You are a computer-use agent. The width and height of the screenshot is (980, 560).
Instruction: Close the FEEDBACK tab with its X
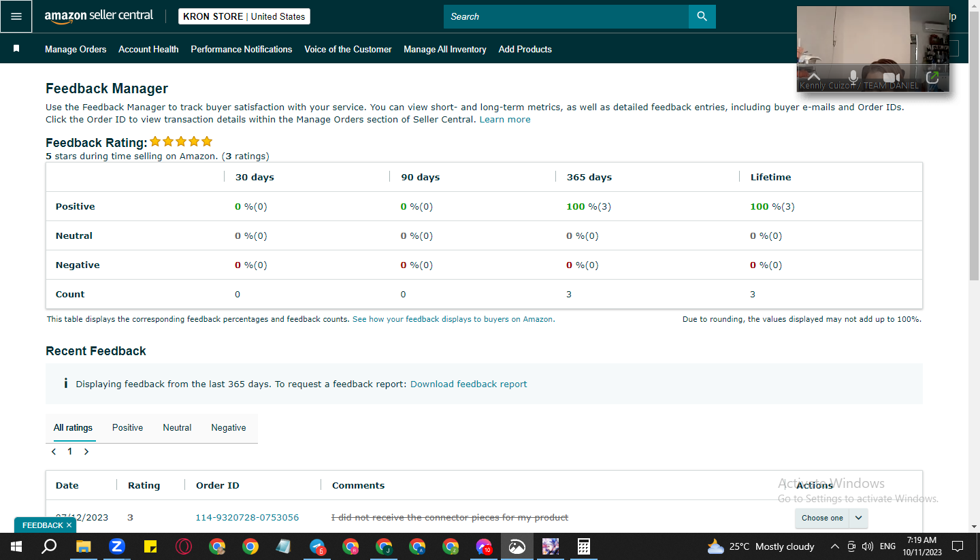tap(69, 525)
